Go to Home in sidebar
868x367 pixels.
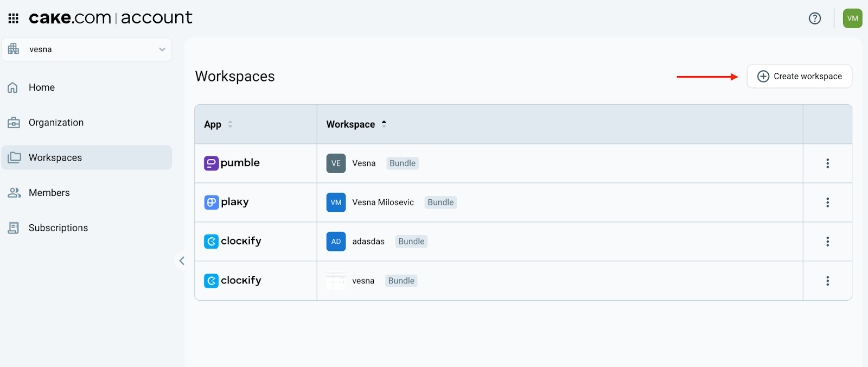[x=87, y=87]
